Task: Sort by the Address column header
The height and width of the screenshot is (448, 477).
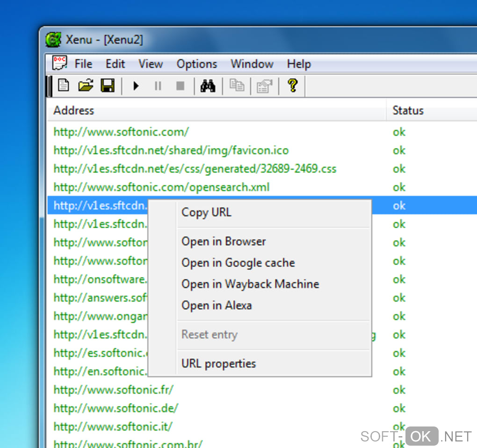Action: 217,110
